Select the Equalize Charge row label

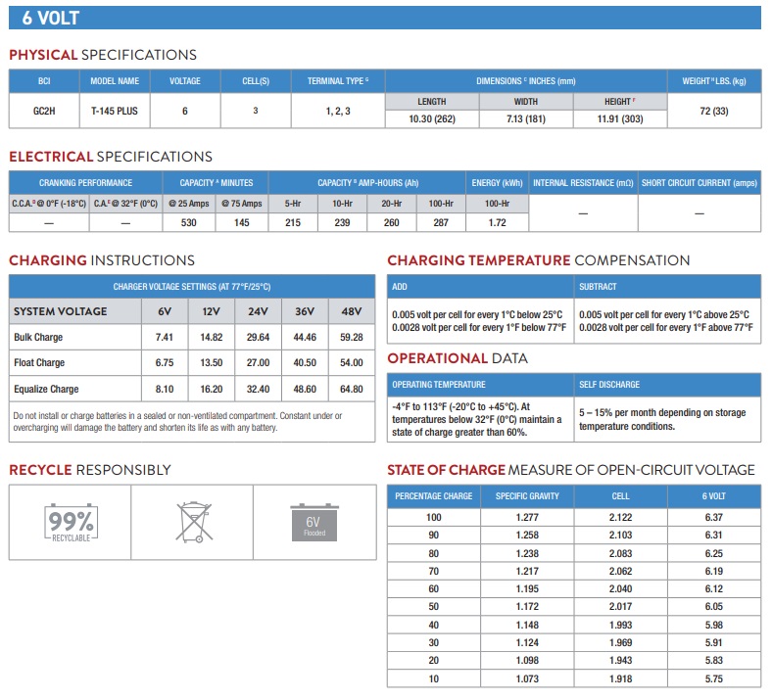(x=44, y=389)
